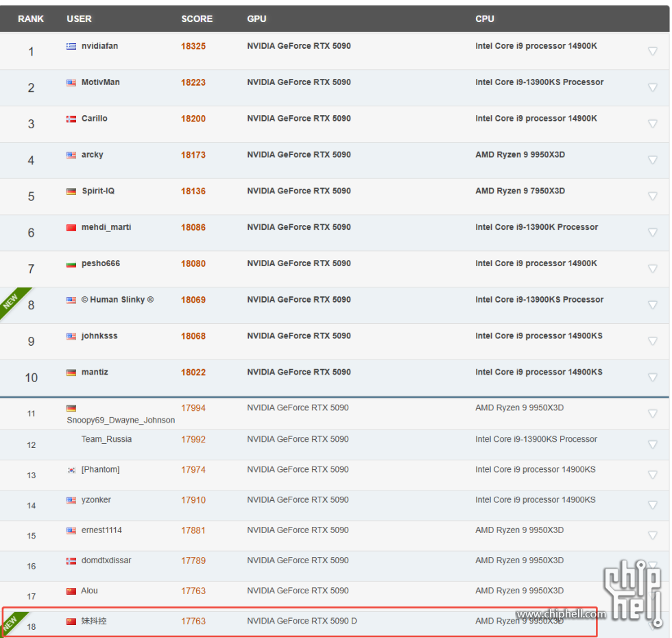Open the Snoopy69_Dwayne_Johnson user link
The height and width of the screenshot is (638, 672).
click(x=121, y=420)
